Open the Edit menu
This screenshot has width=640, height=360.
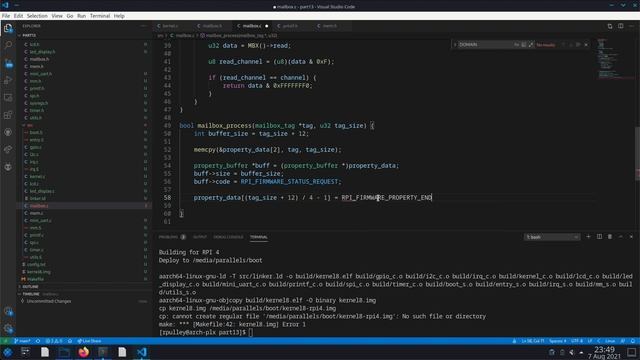coord(18,16)
